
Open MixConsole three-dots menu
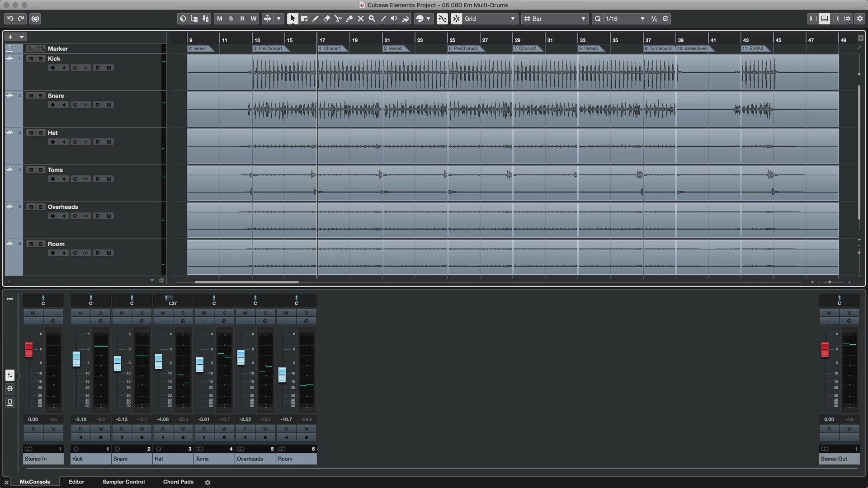click(10, 299)
